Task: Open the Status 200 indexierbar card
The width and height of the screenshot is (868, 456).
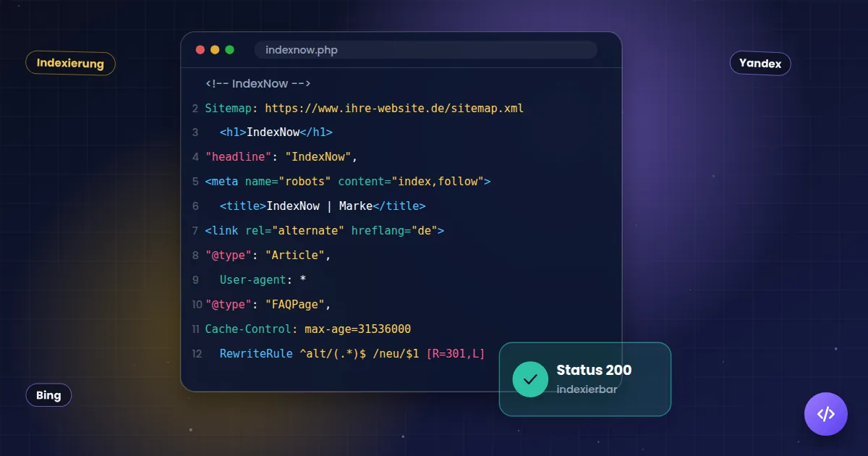Action: point(585,379)
